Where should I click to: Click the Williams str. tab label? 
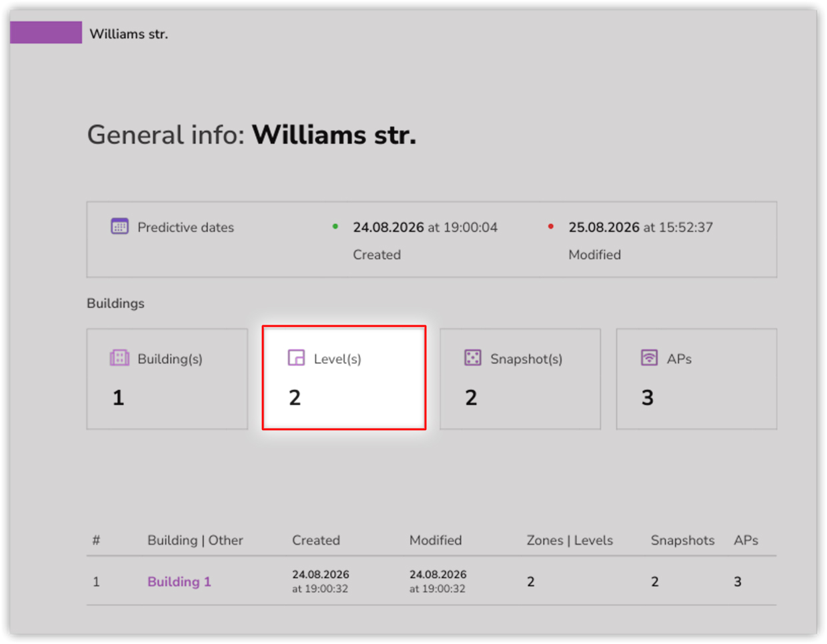[129, 34]
